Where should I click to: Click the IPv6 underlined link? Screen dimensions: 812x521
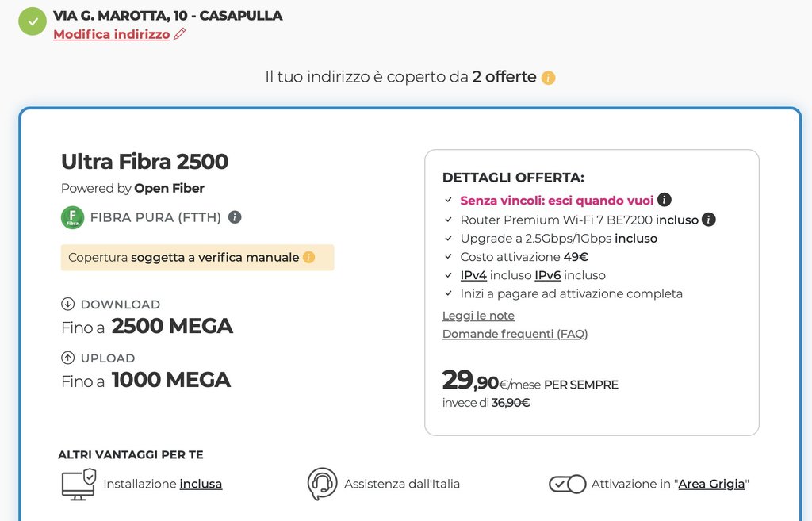pos(548,275)
